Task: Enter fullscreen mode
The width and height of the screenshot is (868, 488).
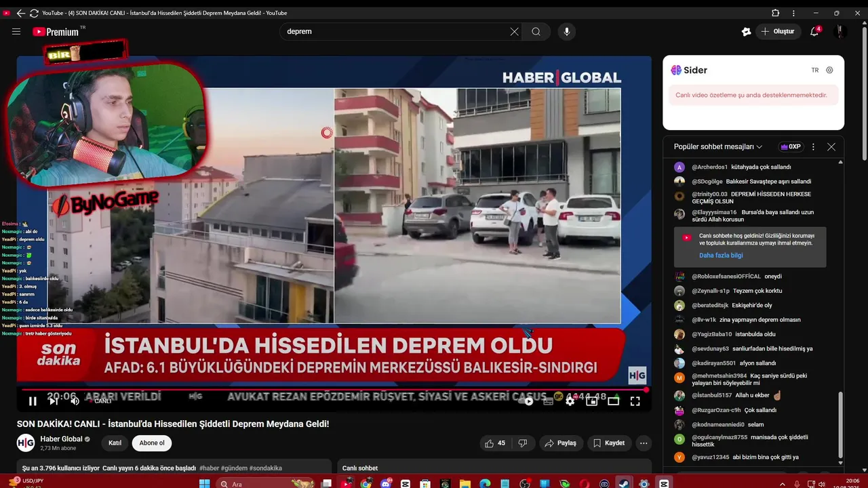Action: pyautogui.click(x=635, y=401)
